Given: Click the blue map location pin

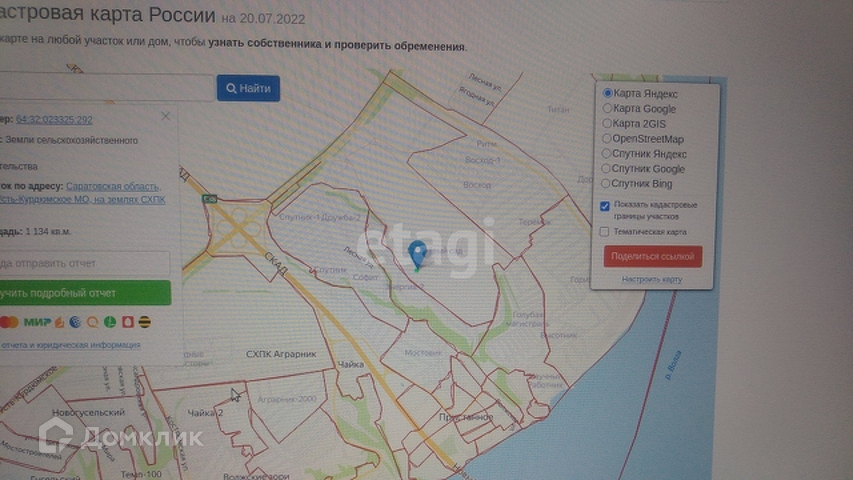Looking at the screenshot, I should [417, 255].
